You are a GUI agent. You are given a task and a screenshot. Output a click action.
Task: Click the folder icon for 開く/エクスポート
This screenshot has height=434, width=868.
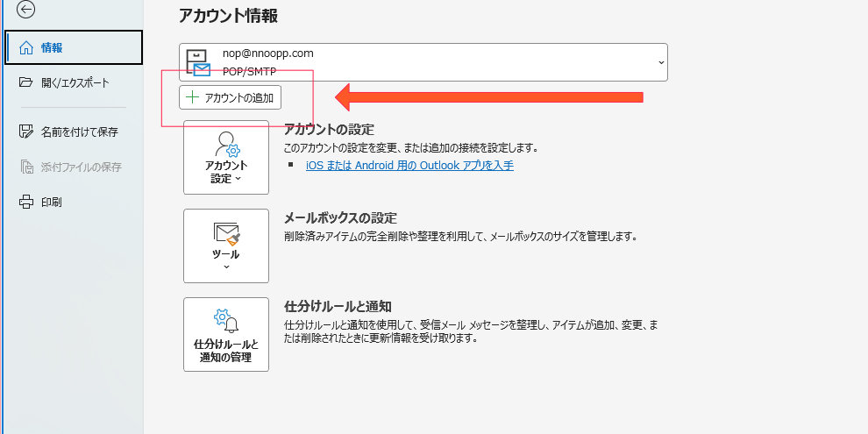click(x=26, y=82)
